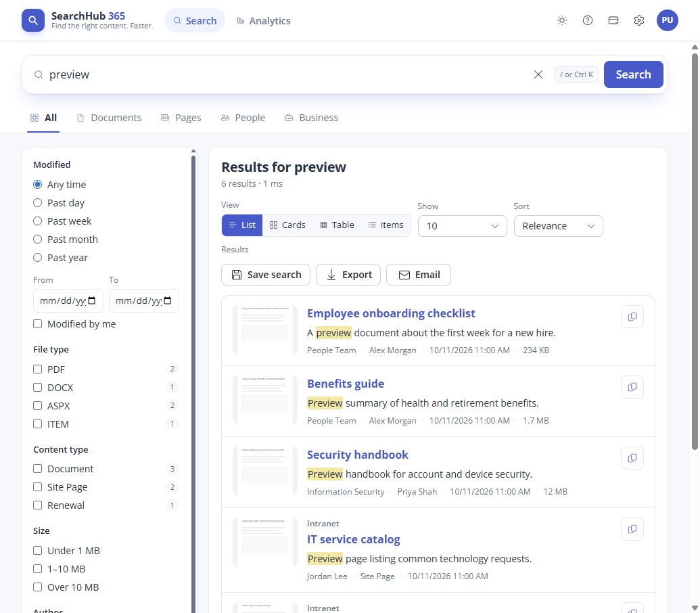Click the blue Search button
700x613 pixels.
pos(633,74)
